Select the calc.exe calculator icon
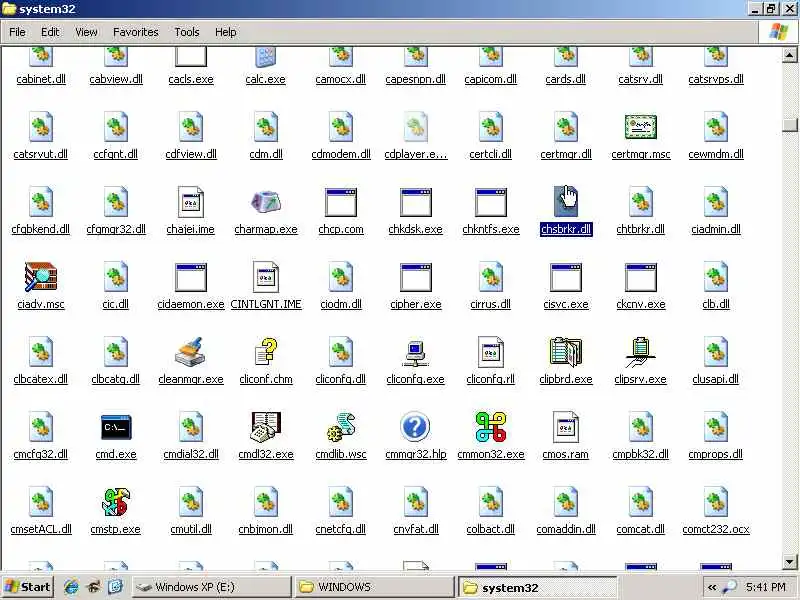 266,57
